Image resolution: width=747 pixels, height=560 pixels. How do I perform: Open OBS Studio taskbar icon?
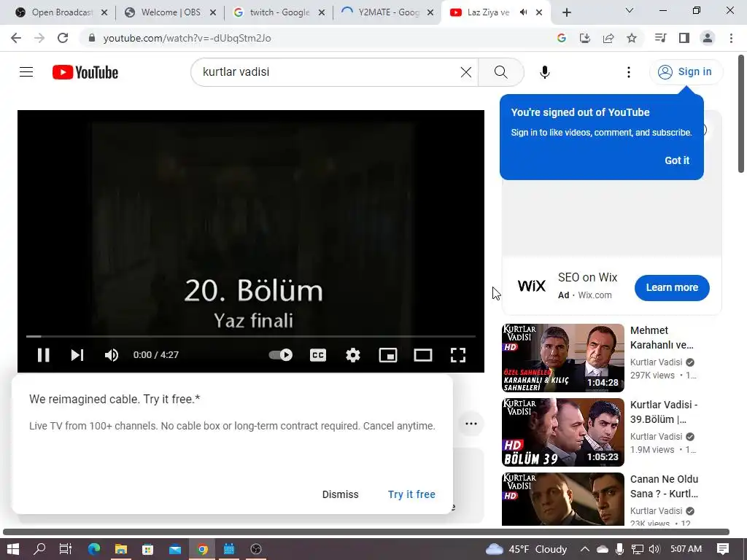tap(256, 549)
